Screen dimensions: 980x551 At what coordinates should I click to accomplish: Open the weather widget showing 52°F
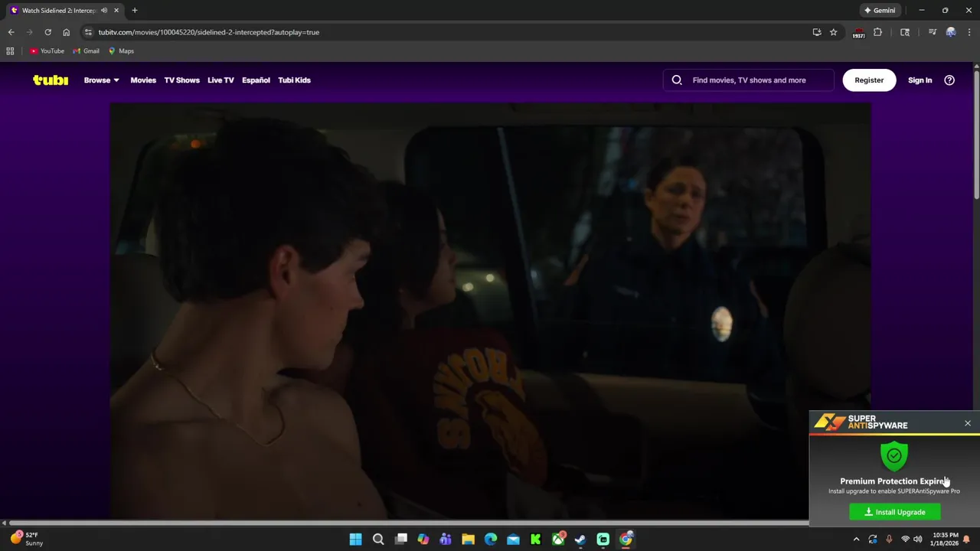point(26,540)
